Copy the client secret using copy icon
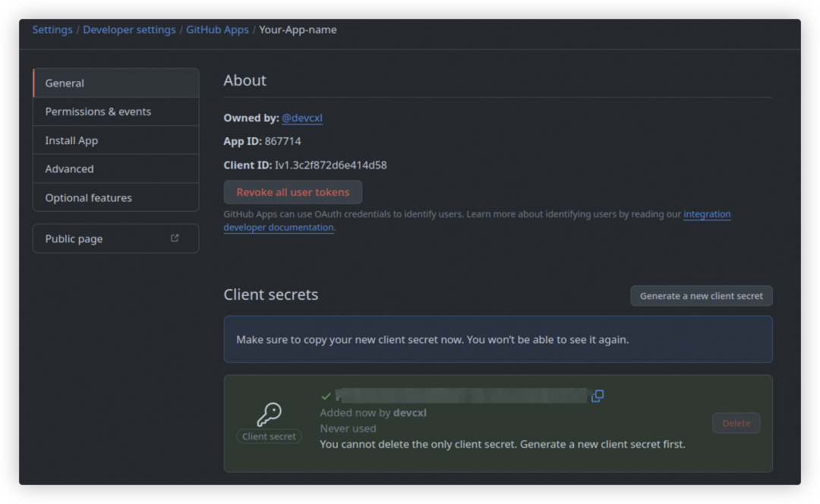The image size is (820, 504). (x=598, y=395)
